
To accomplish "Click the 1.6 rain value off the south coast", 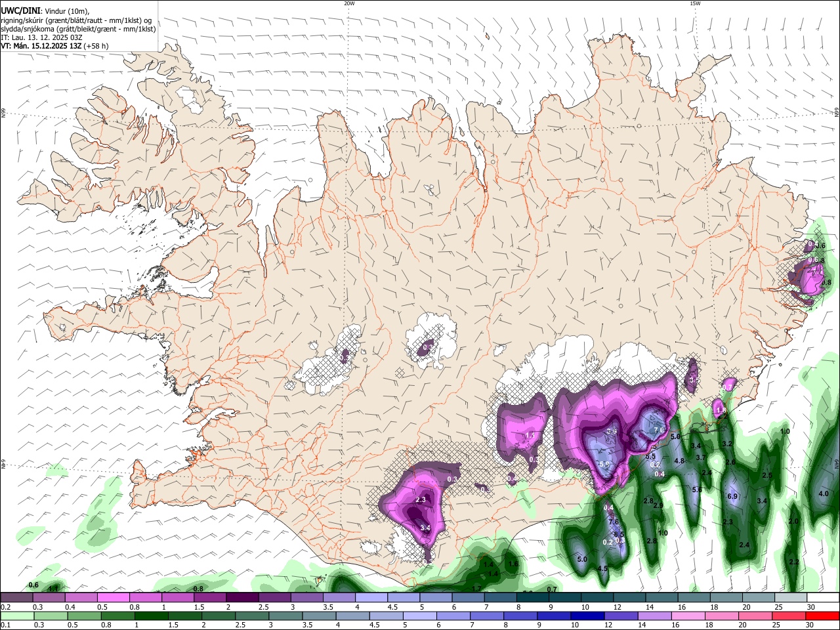I will pos(513,564).
